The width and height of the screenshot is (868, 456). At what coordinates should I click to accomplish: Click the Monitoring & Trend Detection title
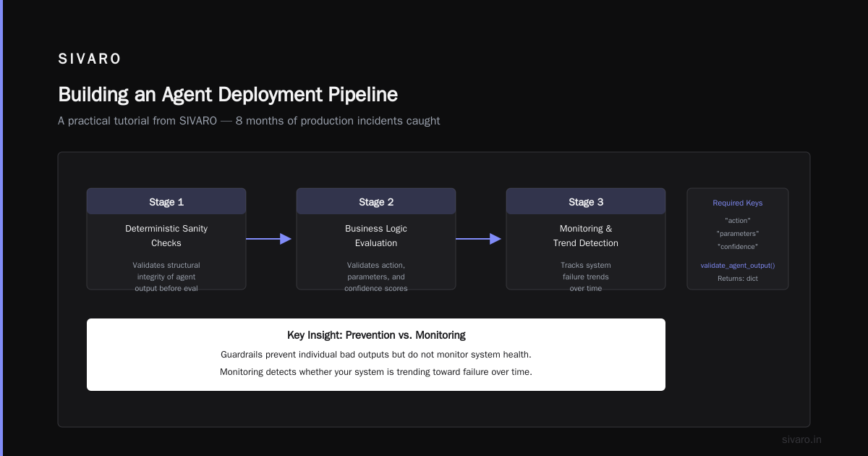point(586,236)
